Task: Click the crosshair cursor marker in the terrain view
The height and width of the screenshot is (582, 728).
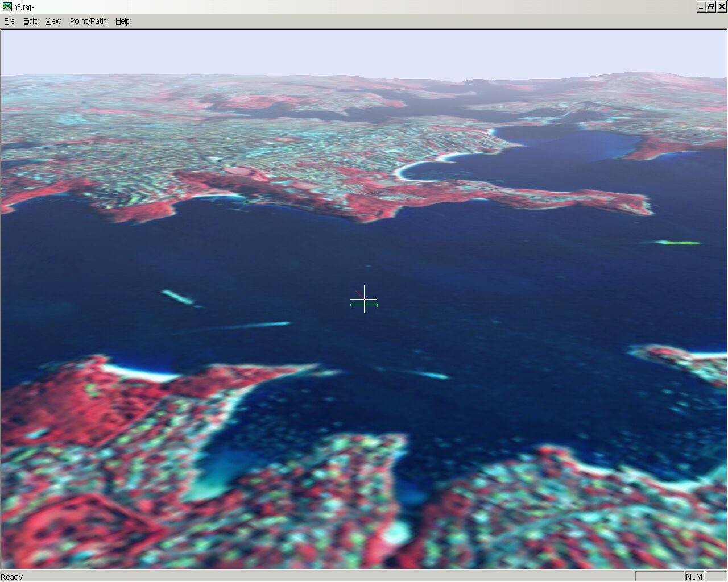Action: point(364,299)
